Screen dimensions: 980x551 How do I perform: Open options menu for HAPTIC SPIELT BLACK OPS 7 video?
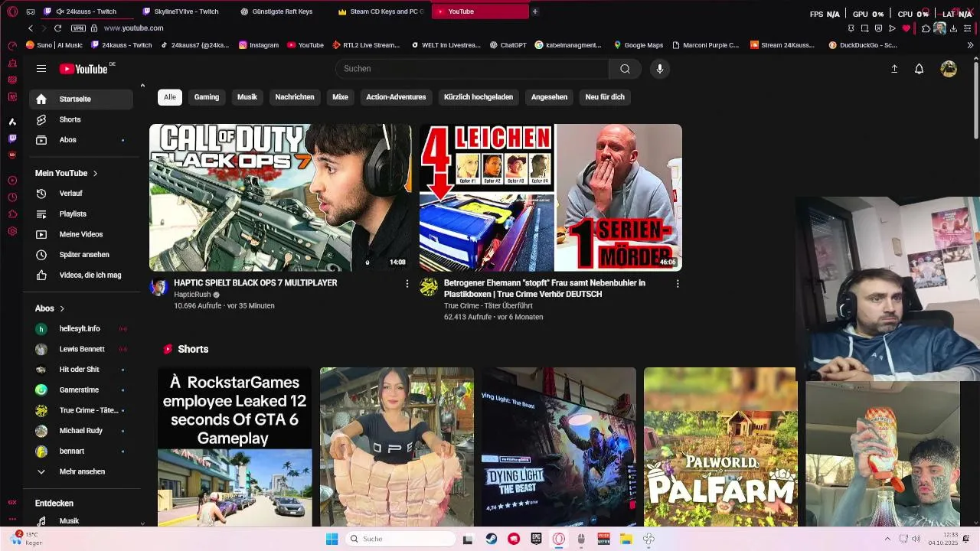(407, 284)
